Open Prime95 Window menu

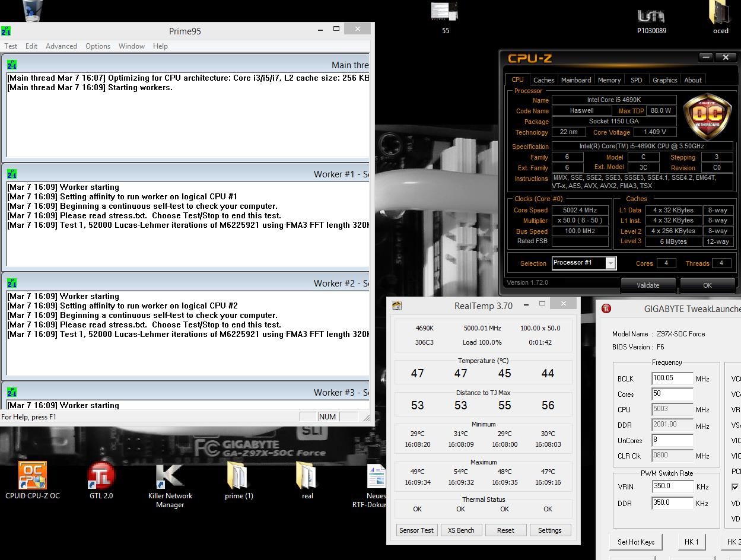click(132, 46)
